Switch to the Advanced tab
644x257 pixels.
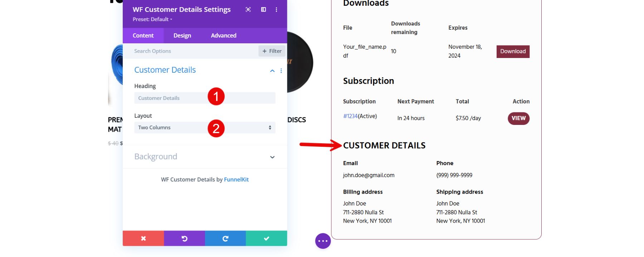click(224, 35)
